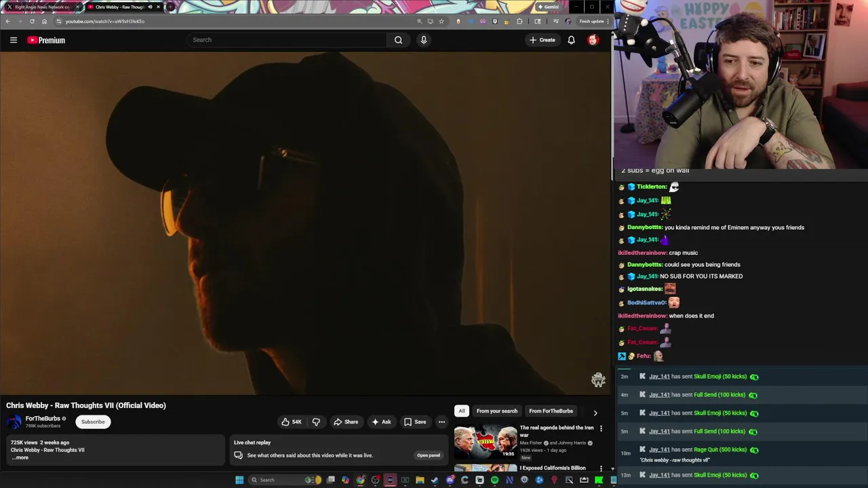
Task: Start voice search with microphone icon
Action: click(x=424, y=40)
